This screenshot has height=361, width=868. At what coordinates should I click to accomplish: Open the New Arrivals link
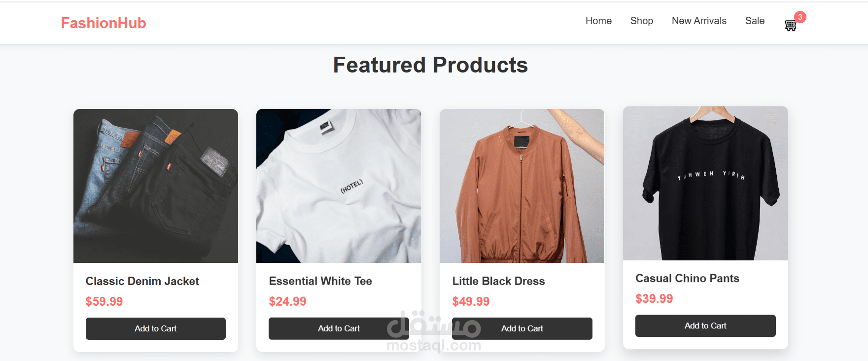click(x=698, y=21)
